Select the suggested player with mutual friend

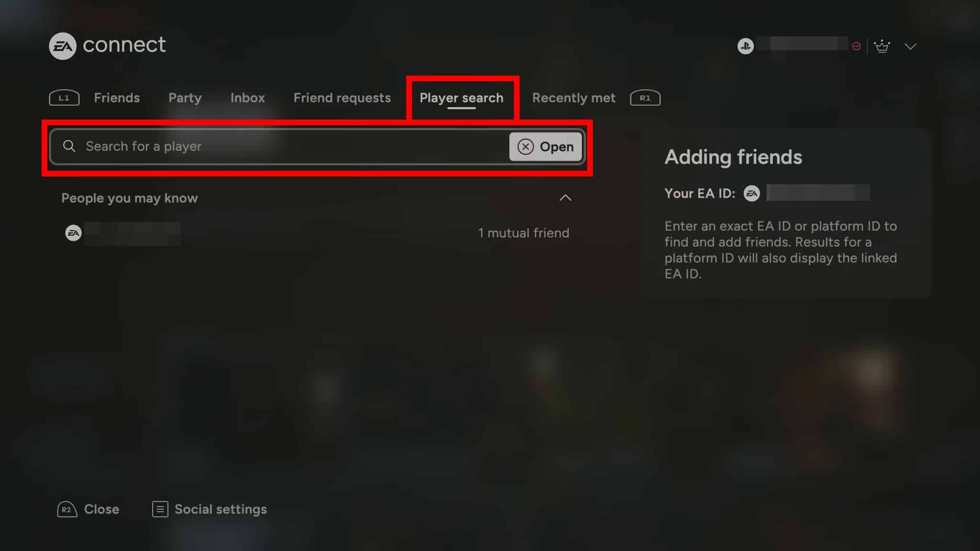click(x=317, y=233)
